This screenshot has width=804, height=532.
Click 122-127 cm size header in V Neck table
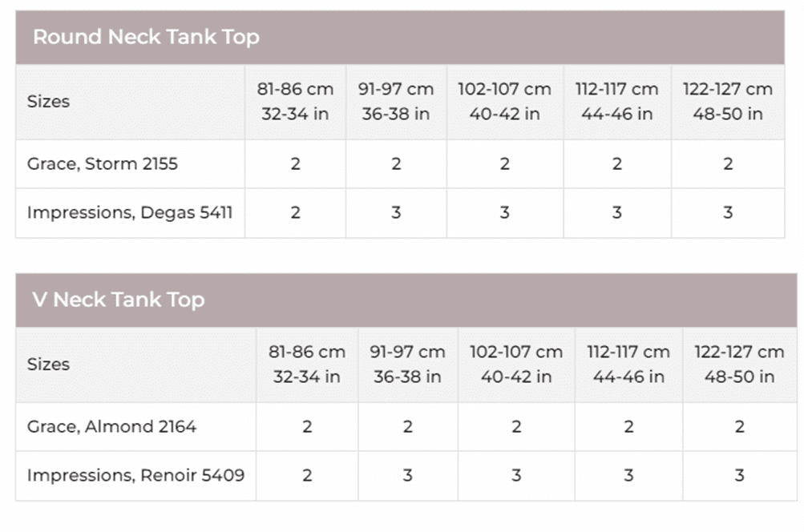739,365
